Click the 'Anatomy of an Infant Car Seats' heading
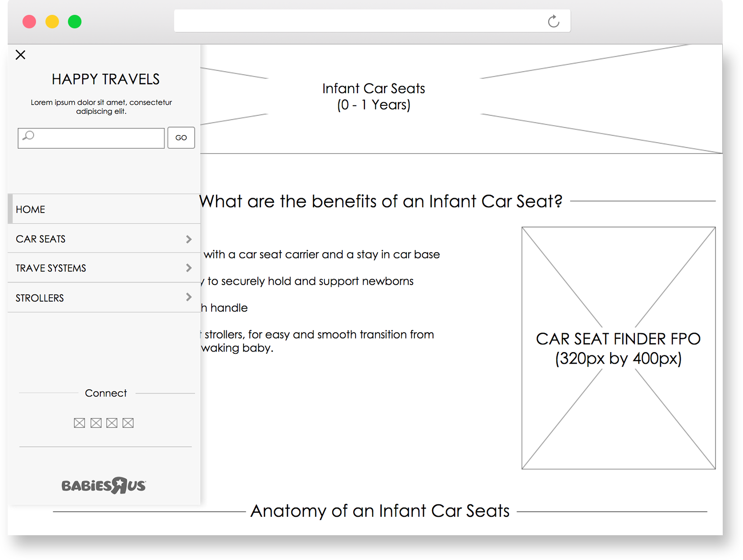Viewport: 743px width, 560px height. [x=380, y=511]
